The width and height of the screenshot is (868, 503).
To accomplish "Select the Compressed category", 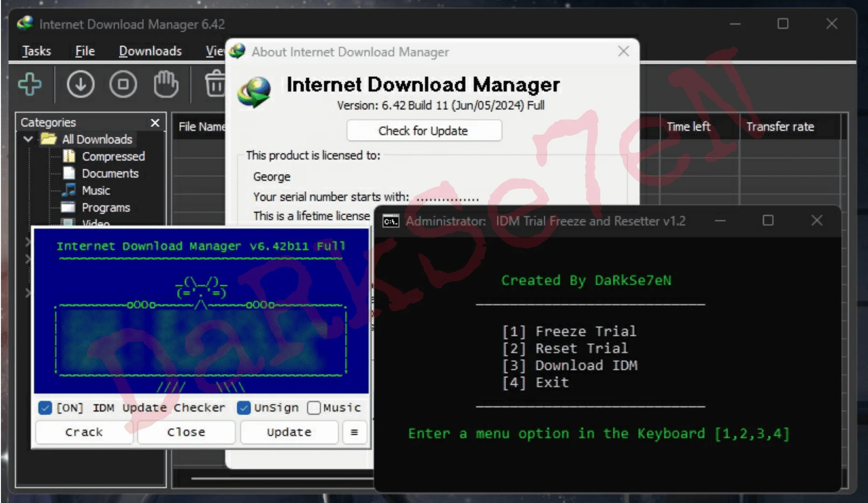I will point(113,156).
